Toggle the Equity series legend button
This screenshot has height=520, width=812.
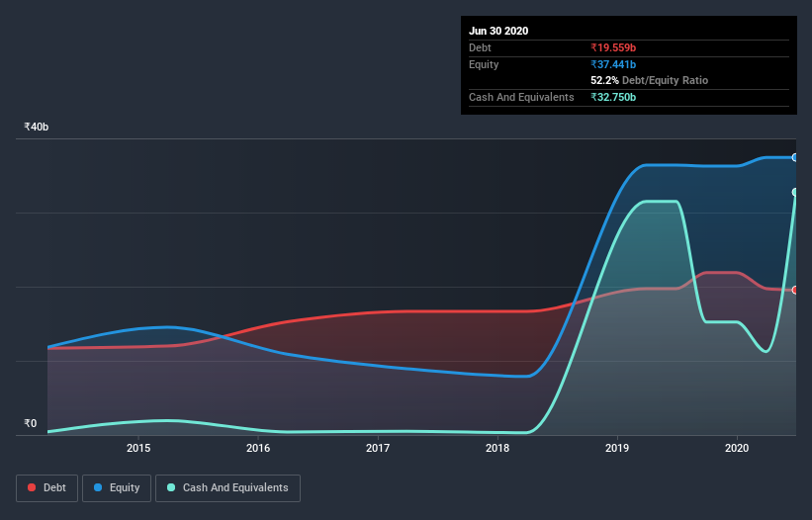pos(117,488)
